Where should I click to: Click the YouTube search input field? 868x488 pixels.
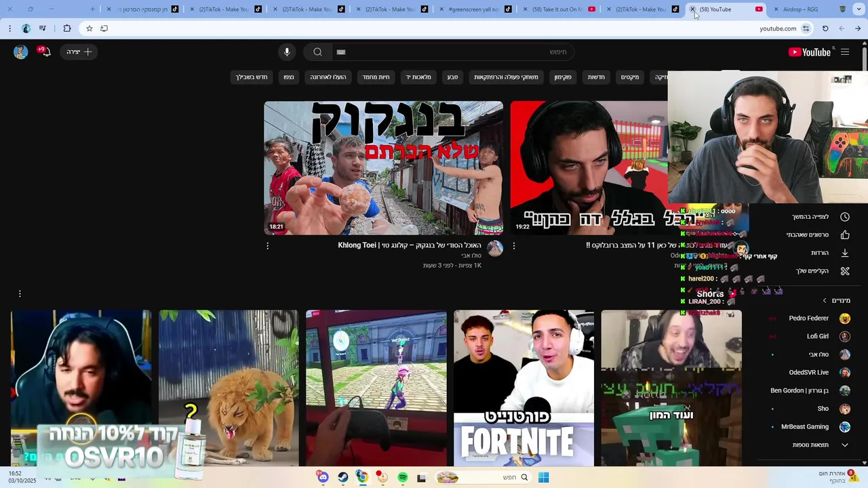(x=452, y=52)
